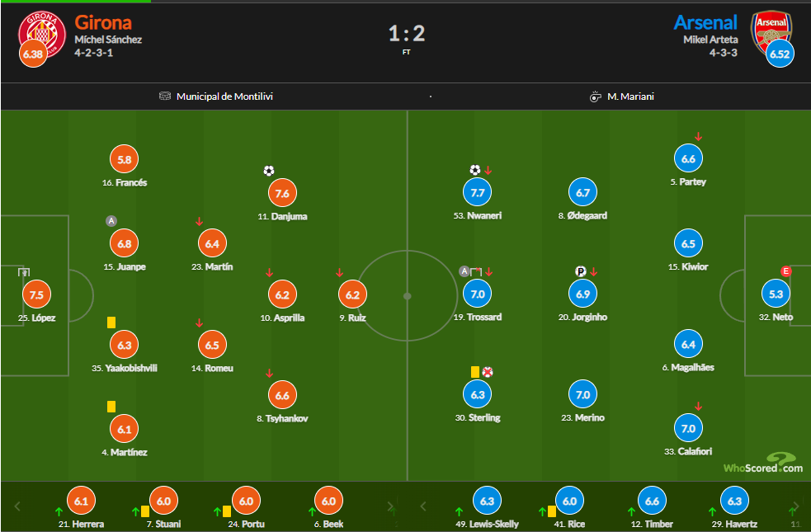Click the goal icon above Danjuma
Viewport: 811px width, 532px height.
coord(268,171)
